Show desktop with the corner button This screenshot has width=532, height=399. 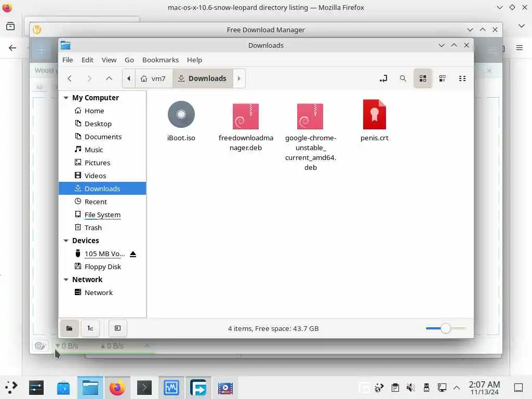pyautogui.click(x=518, y=388)
